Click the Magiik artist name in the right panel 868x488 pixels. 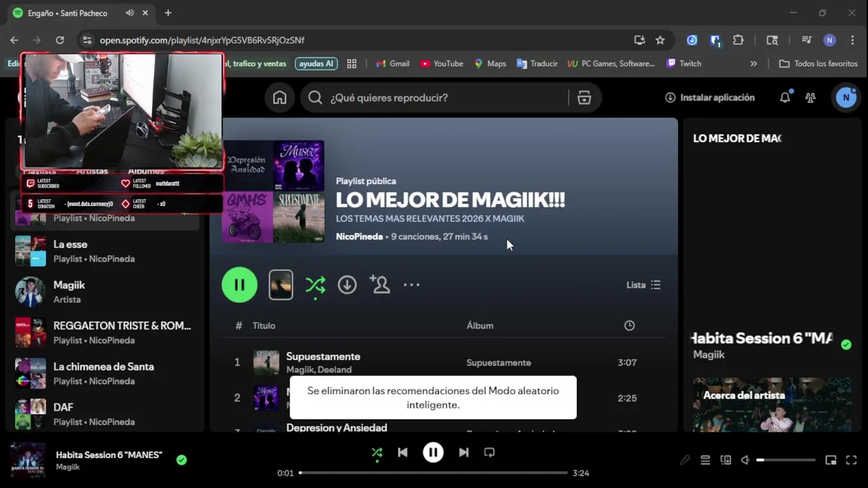tap(709, 354)
